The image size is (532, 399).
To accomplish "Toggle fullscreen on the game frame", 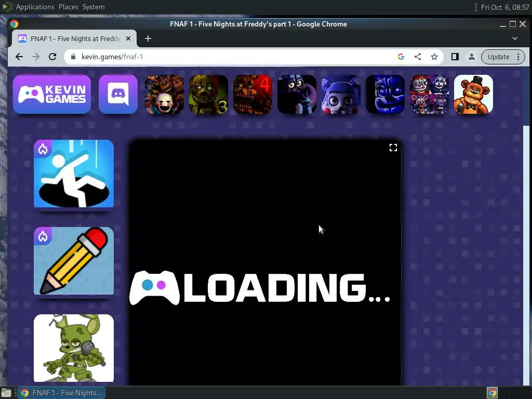I will pyautogui.click(x=393, y=148).
